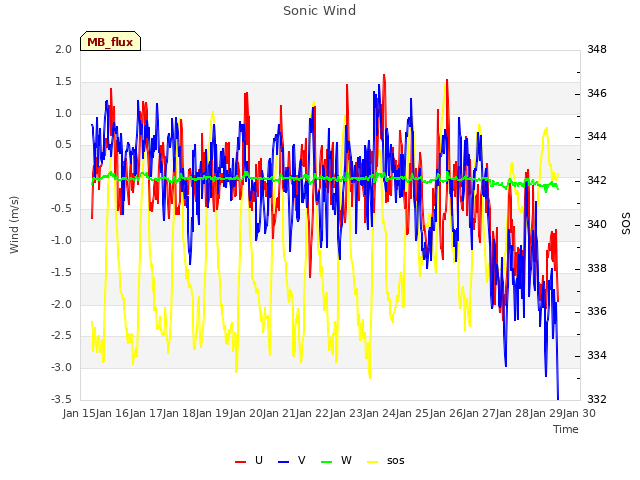Click the 2.0 left axis tick label

[63, 49]
